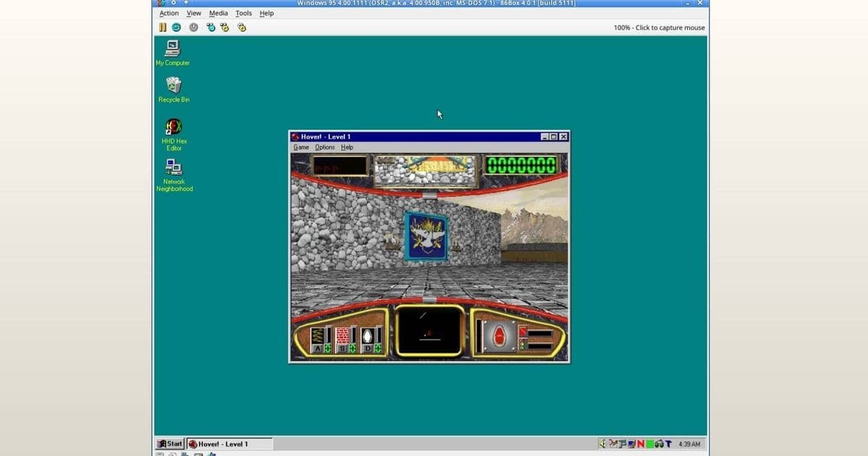
Task: Click the captured flags counter panel
Action: coord(340,166)
